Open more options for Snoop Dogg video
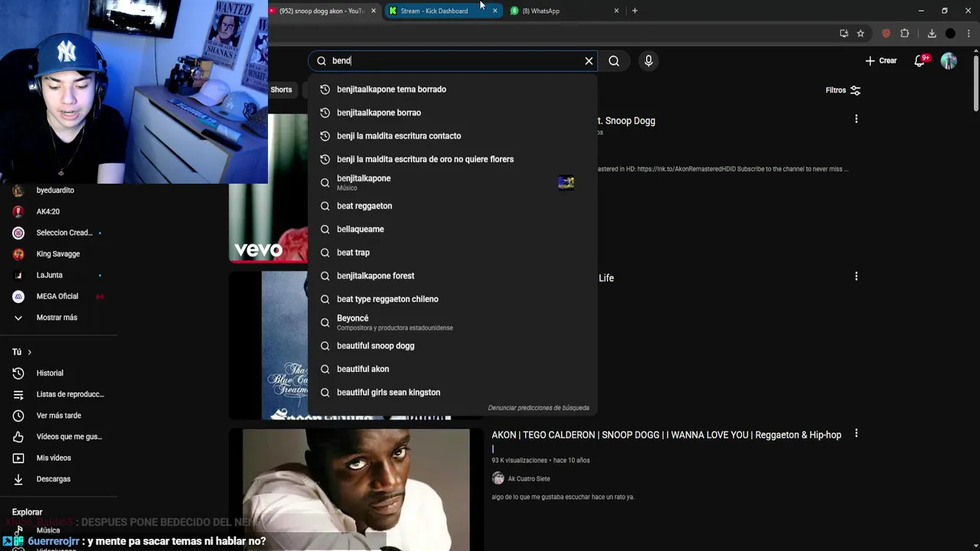Viewport: 980px width, 551px height. click(856, 119)
